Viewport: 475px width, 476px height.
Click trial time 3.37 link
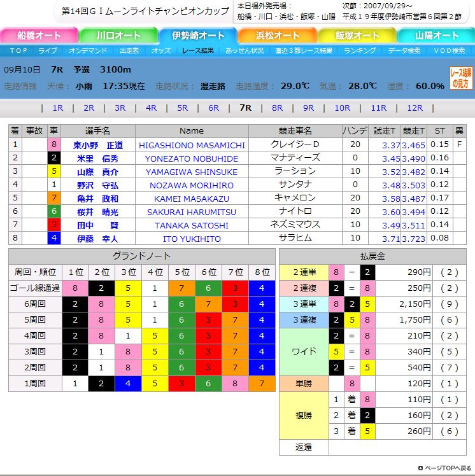click(x=391, y=146)
